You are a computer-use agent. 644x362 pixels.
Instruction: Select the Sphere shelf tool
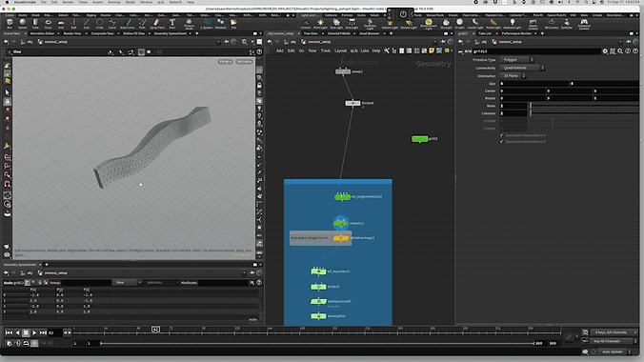[22, 24]
